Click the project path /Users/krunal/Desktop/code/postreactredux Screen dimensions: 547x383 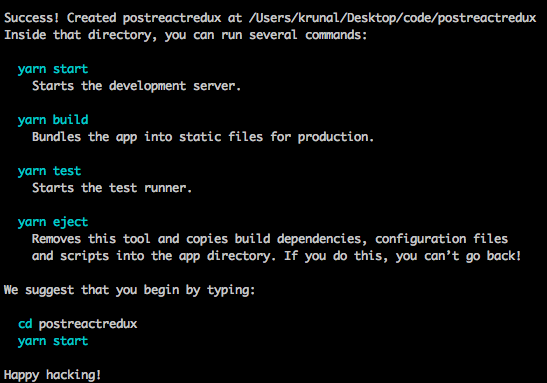(x=392, y=18)
